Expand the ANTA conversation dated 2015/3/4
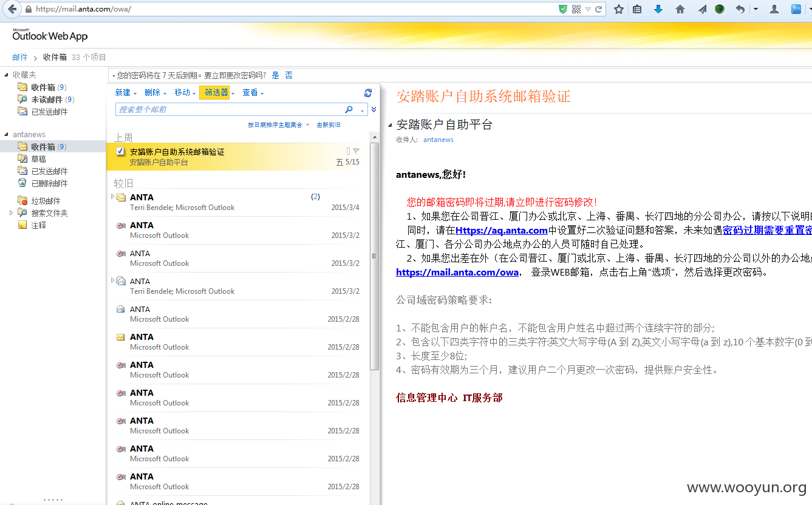The image size is (812, 505). [112, 196]
